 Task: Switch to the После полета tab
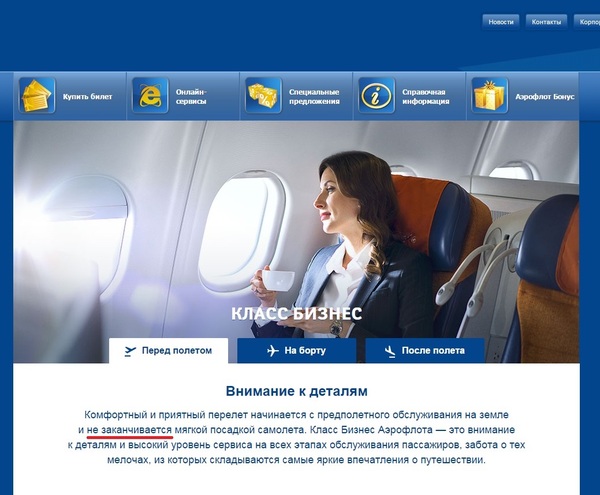tap(425, 350)
